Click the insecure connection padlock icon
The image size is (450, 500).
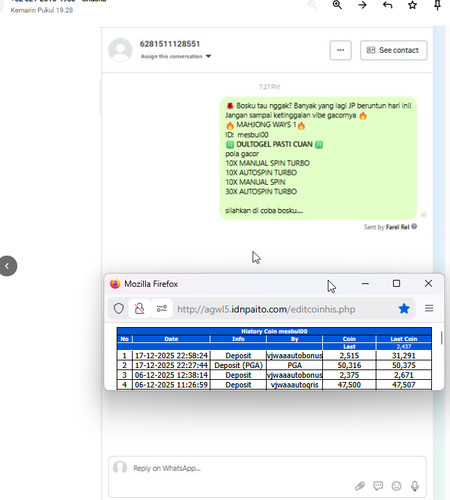click(139, 309)
